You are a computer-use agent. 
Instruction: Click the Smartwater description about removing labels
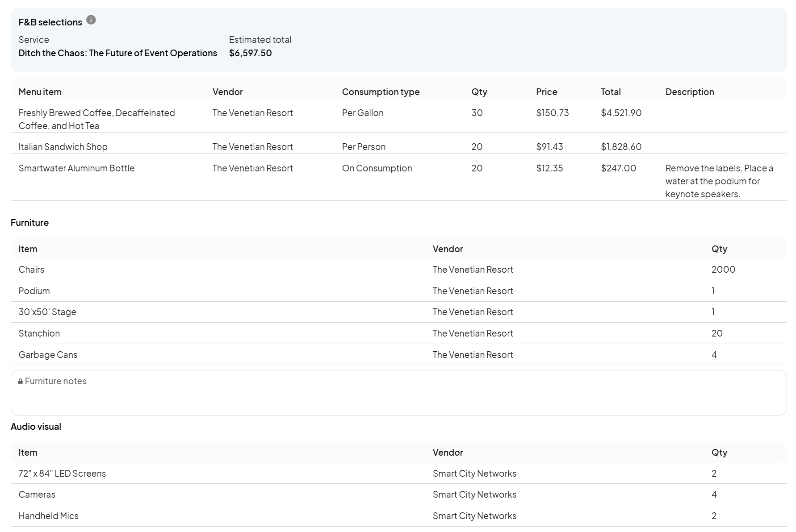click(x=719, y=181)
